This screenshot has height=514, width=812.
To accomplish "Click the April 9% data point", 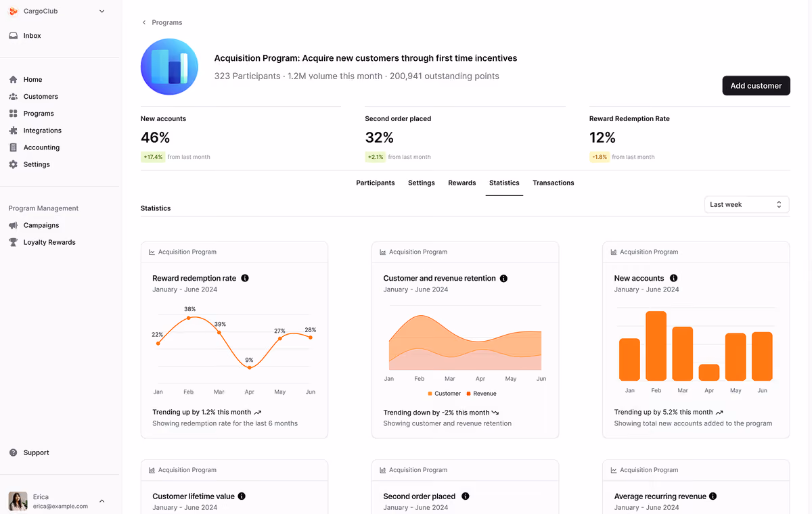I will coord(250,367).
